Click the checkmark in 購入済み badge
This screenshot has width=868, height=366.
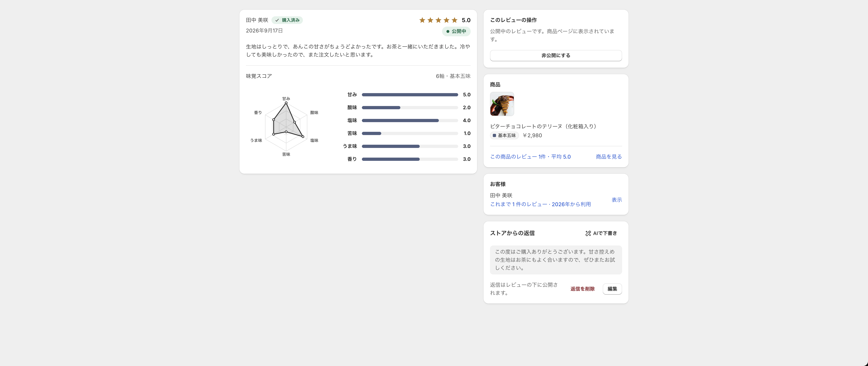click(277, 20)
